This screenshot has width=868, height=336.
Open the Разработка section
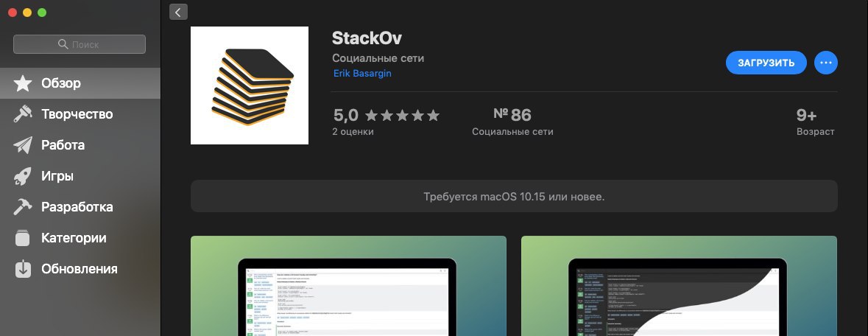(x=80, y=207)
